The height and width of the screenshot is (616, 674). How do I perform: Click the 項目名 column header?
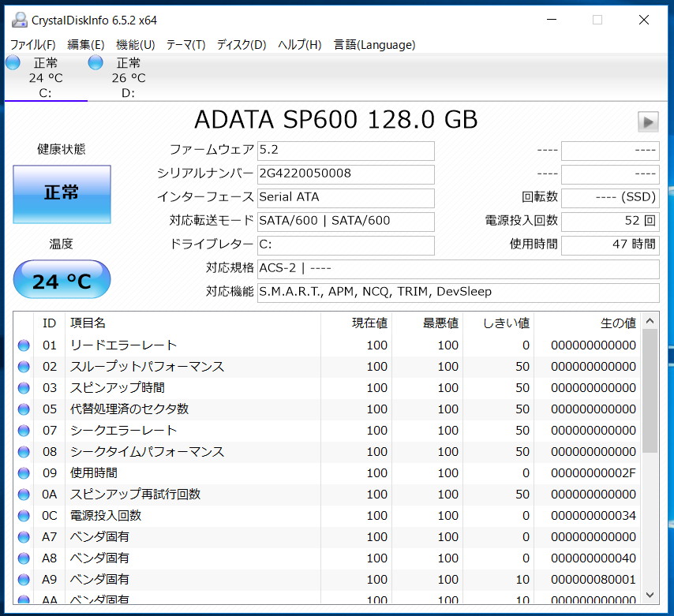tap(193, 323)
